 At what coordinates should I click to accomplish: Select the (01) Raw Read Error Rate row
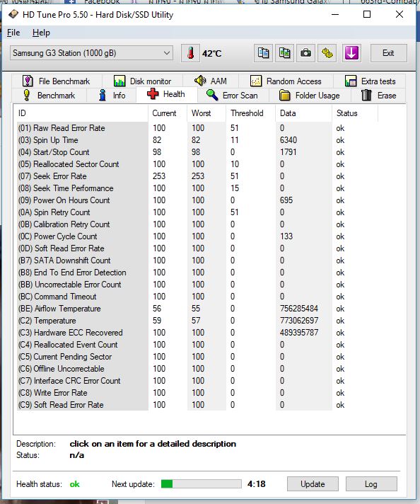pyautogui.click(x=197, y=128)
